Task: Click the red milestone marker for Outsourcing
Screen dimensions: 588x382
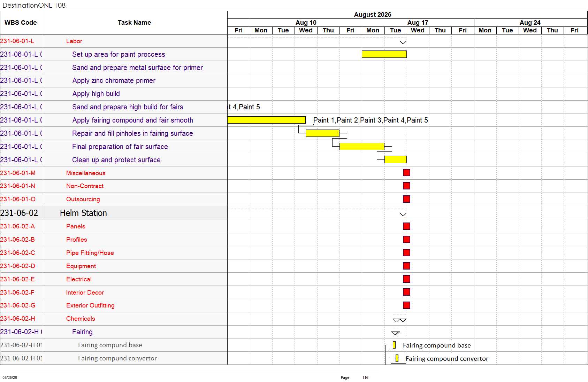Action: [x=406, y=199]
